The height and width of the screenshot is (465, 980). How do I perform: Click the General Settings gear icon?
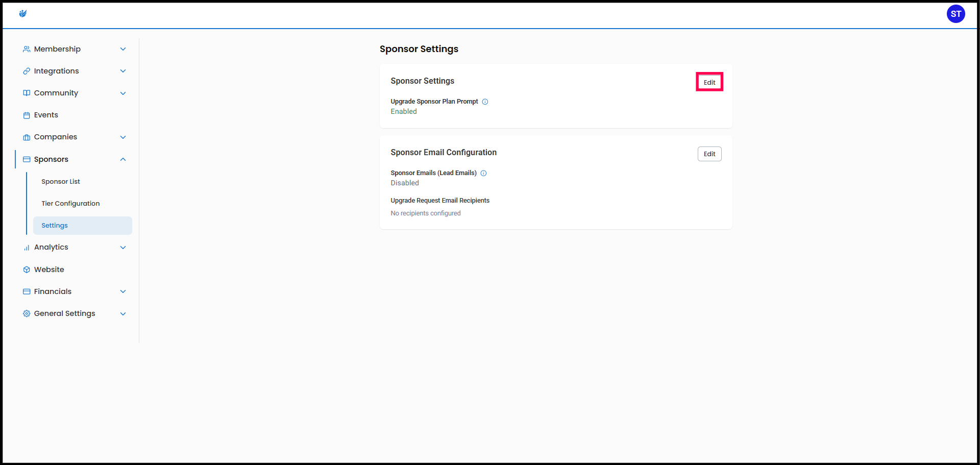tap(27, 313)
